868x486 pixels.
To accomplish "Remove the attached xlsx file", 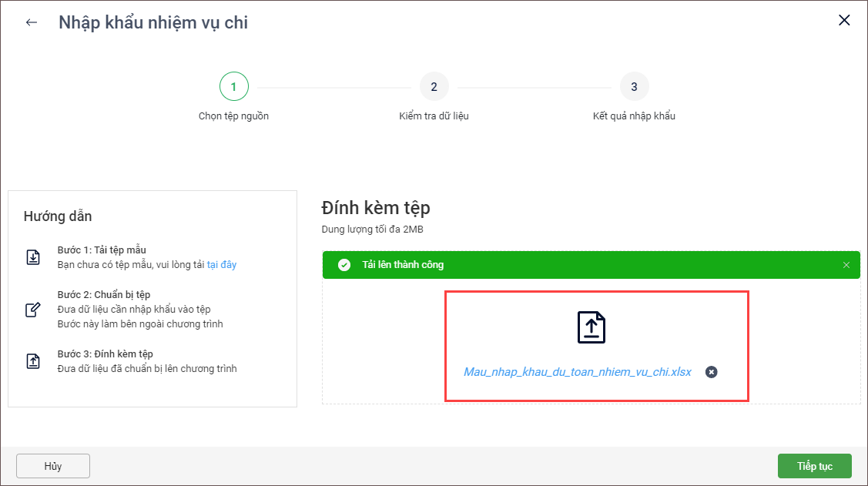I will coord(712,372).
